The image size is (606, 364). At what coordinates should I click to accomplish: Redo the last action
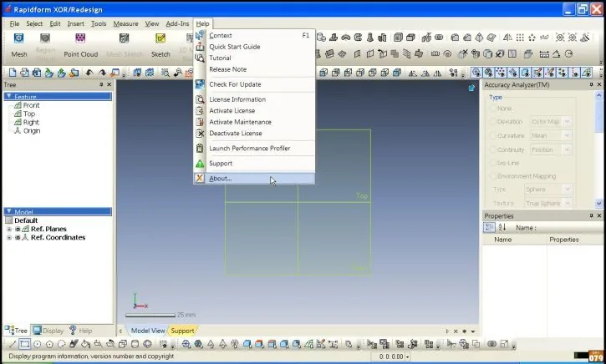tap(102, 73)
